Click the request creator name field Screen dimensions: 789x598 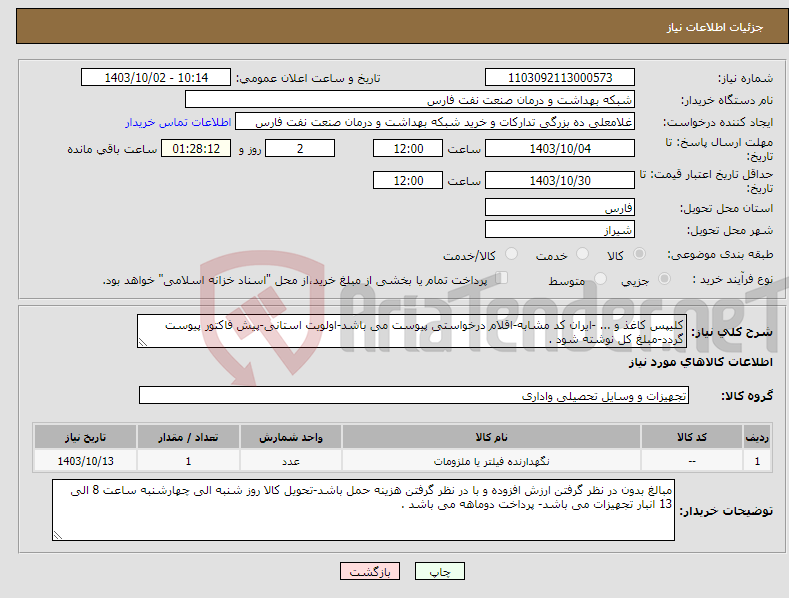coord(435,122)
